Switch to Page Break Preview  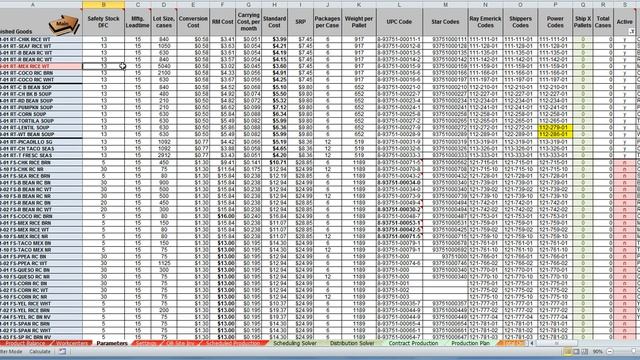click(x=584, y=351)
